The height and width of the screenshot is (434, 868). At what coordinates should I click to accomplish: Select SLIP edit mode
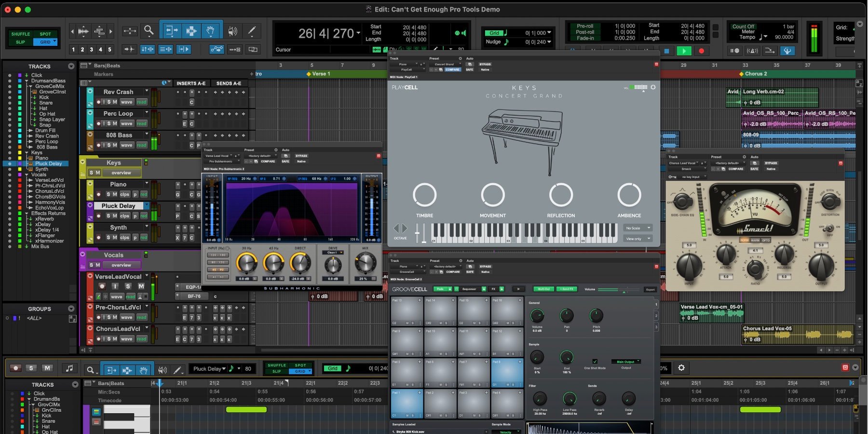21,42
